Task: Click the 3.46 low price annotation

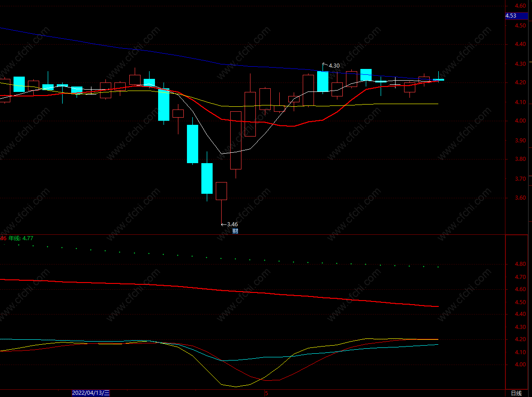Action: (232, 224)
